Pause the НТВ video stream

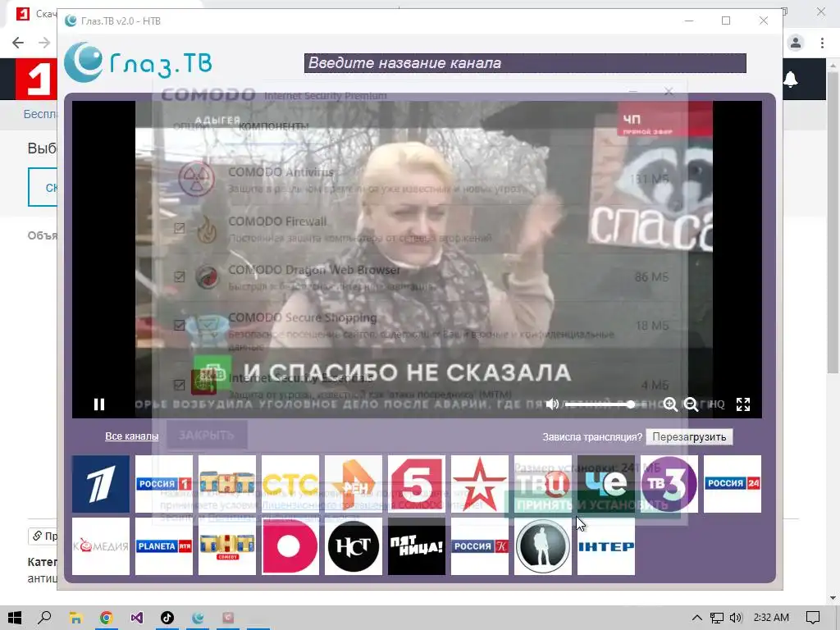click(x=99, y=404)
